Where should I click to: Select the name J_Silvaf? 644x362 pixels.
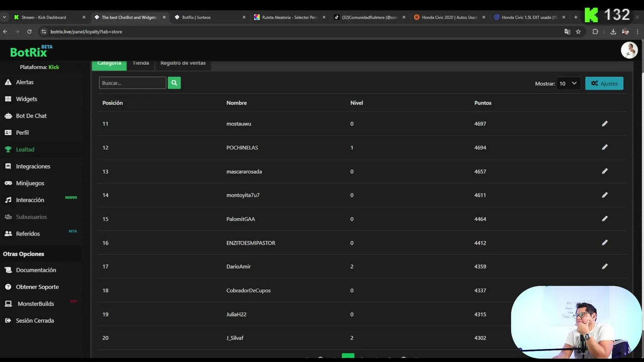[235, 338]
